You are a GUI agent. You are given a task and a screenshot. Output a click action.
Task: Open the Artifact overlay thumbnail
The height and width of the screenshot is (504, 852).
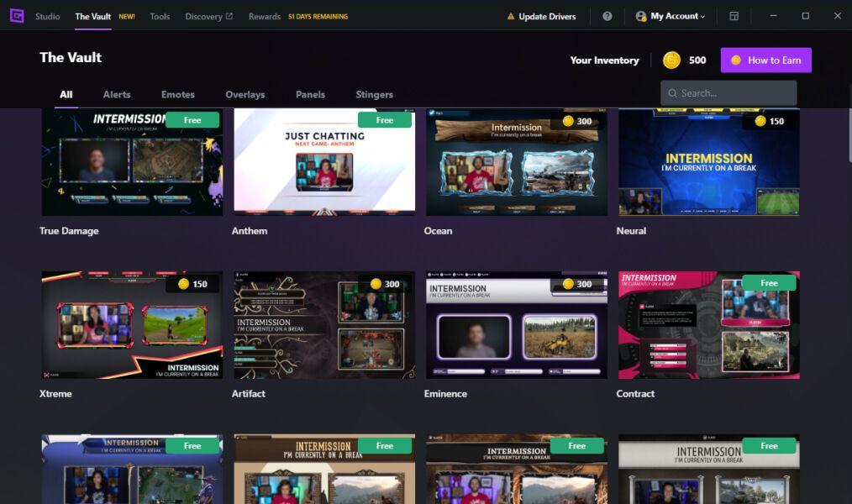pos(324,325)
